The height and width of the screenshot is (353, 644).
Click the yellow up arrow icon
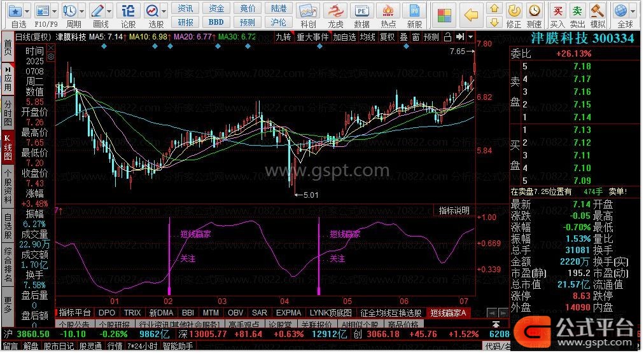point(494,8)
